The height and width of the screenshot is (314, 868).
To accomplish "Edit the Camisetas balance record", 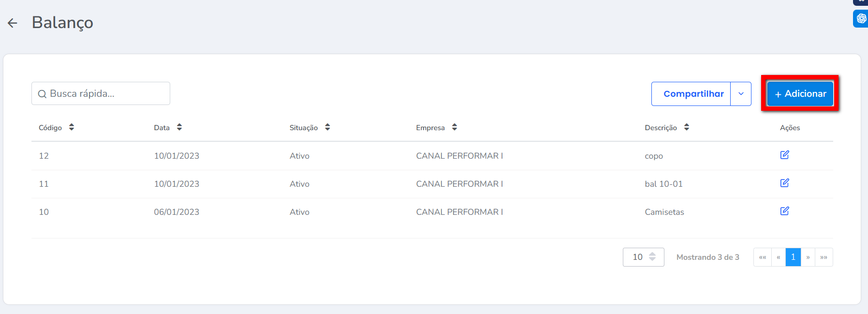I will tap(784, 211).
